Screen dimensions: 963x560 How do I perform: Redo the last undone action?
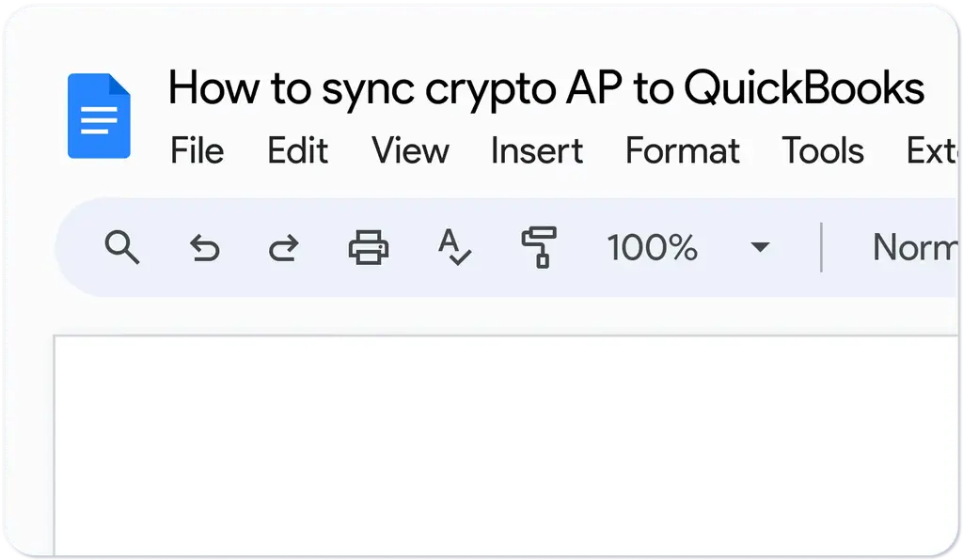(x=283, y=248)
